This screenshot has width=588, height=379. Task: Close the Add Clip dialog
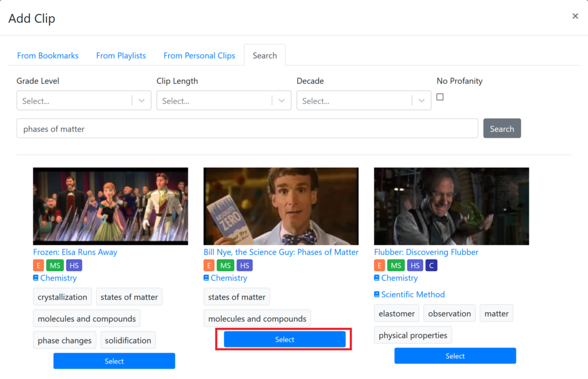pyautogui.click(x=575, y=17)
